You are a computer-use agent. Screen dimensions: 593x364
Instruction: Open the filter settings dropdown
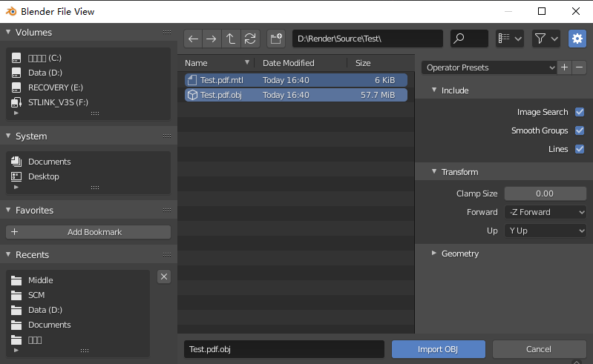coord(546,39)
